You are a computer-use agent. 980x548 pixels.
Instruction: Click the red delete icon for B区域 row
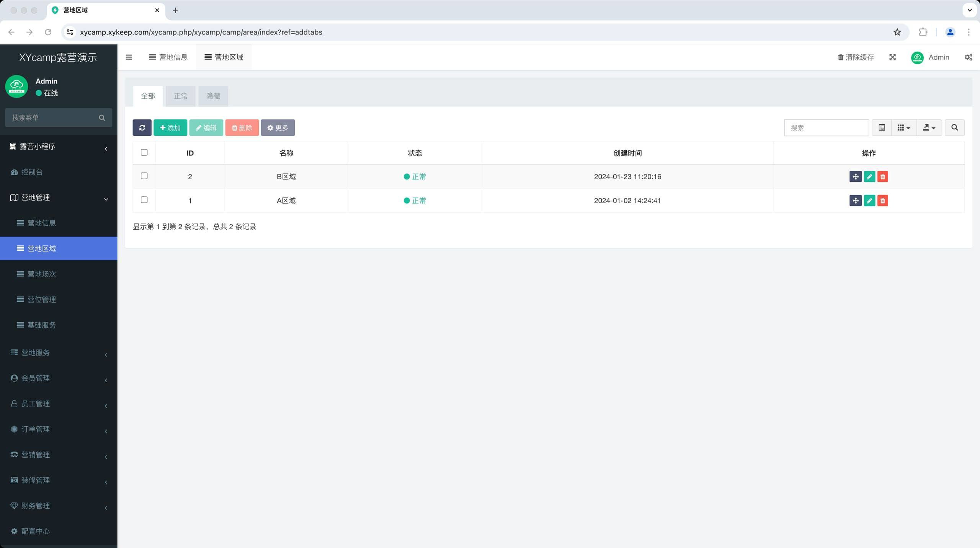click(x=882, y=176)
